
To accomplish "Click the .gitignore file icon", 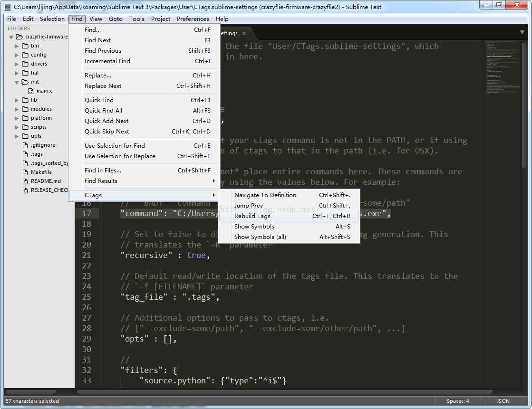I will (25, 145).
